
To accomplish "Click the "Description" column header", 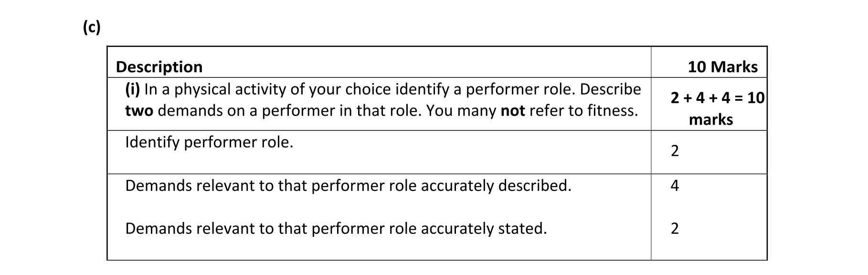I will point(159,67).
